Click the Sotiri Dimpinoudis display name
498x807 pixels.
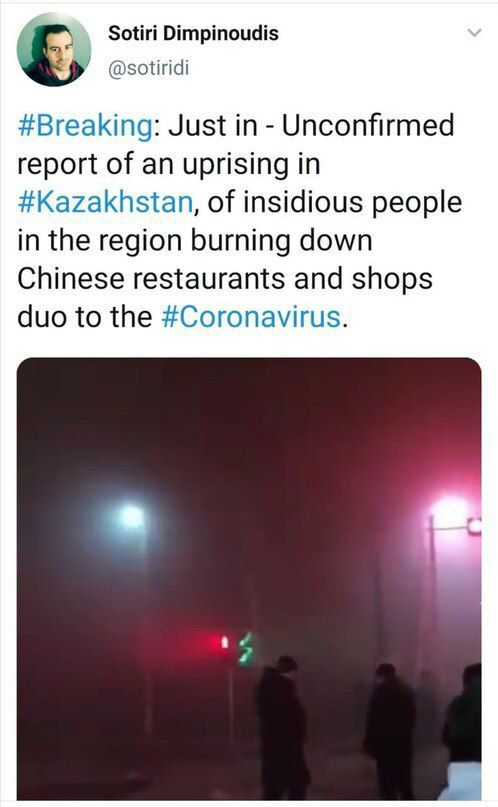[x=193, y=33]
